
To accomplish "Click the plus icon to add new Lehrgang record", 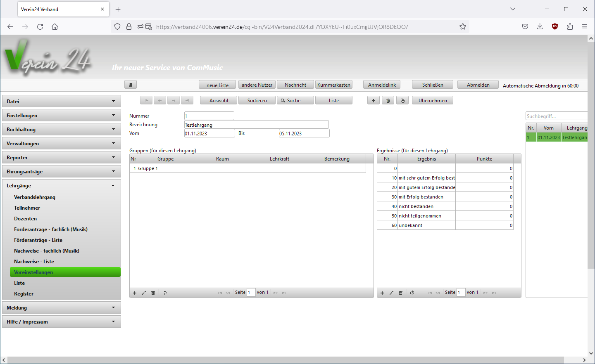I will (373, 100).
